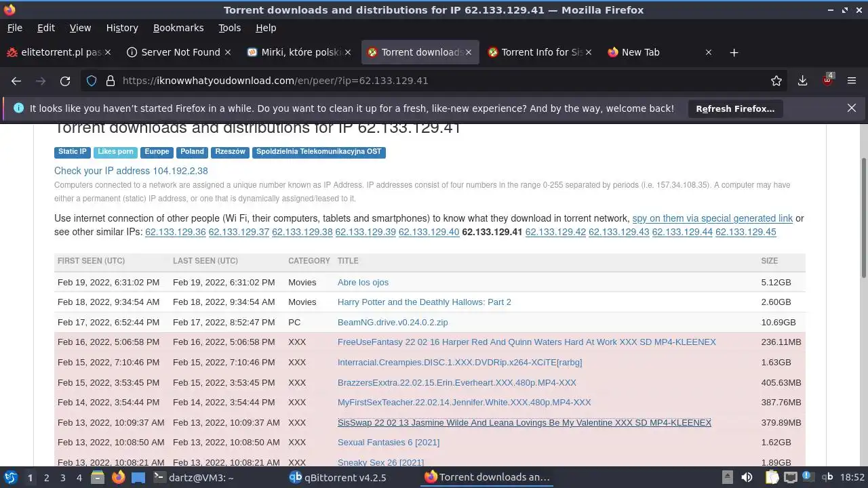
Task: Open similar IP 62.133.129.42 link
Action: [555, 232]
